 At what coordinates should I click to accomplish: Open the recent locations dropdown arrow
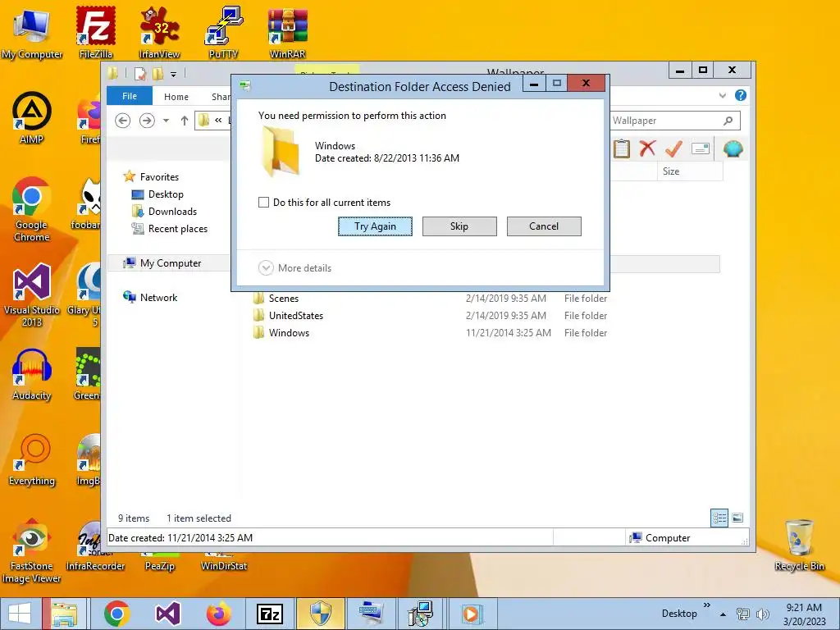tap(166, 121)
